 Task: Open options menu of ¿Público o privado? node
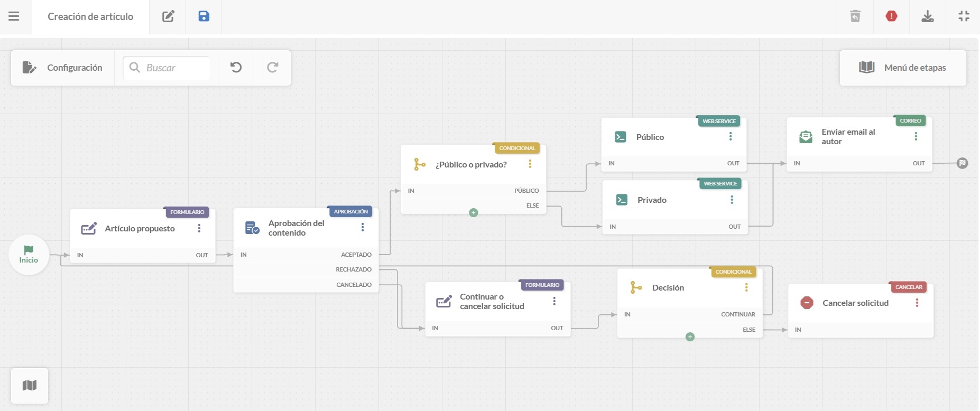530,164
